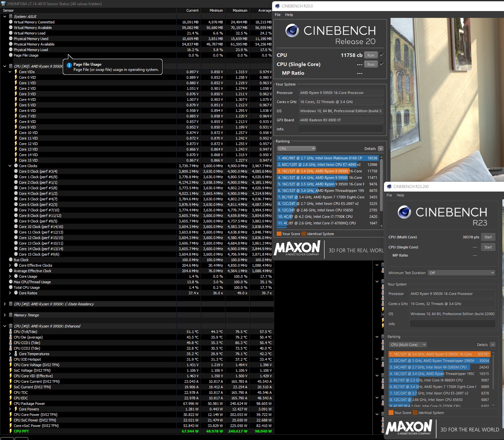
Task: Click the icon beside Max CPU/Thread Usage
Action: click(11, 282)
